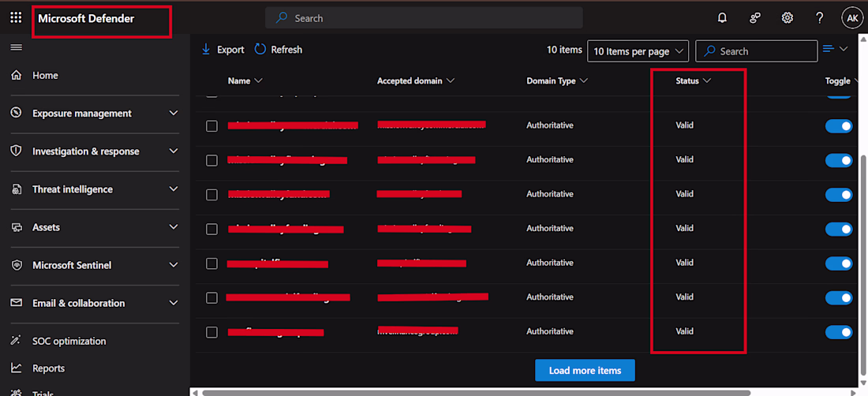Refresh the domain list

pos(279,50)
